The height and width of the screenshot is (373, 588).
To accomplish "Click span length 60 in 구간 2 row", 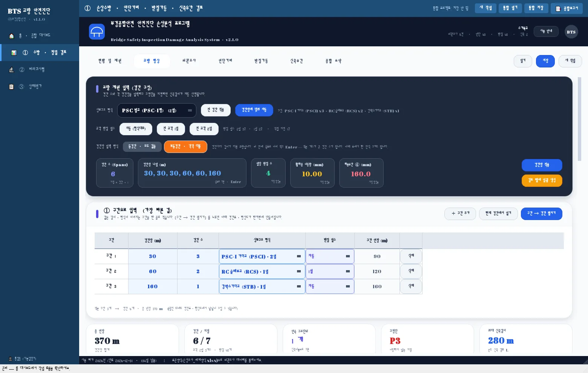I will coord(153,271).
